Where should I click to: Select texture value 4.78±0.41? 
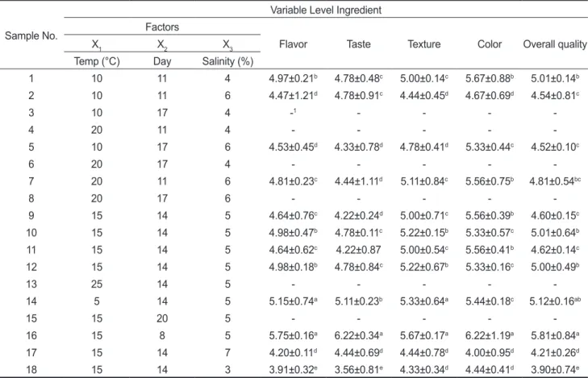coord(424,147)
